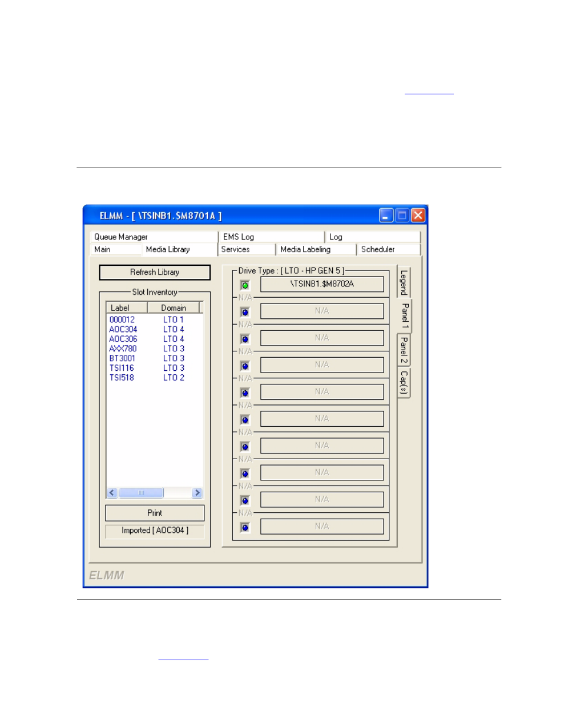Viewport: 562px width, 728px height.
Task: Open the Queue Manager tab
Action: [x=154, y=237]
